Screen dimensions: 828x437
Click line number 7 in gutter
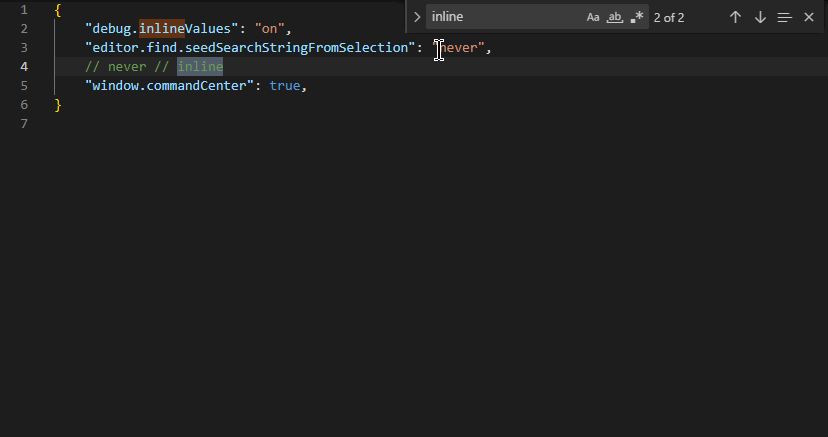tap(24, 124)
